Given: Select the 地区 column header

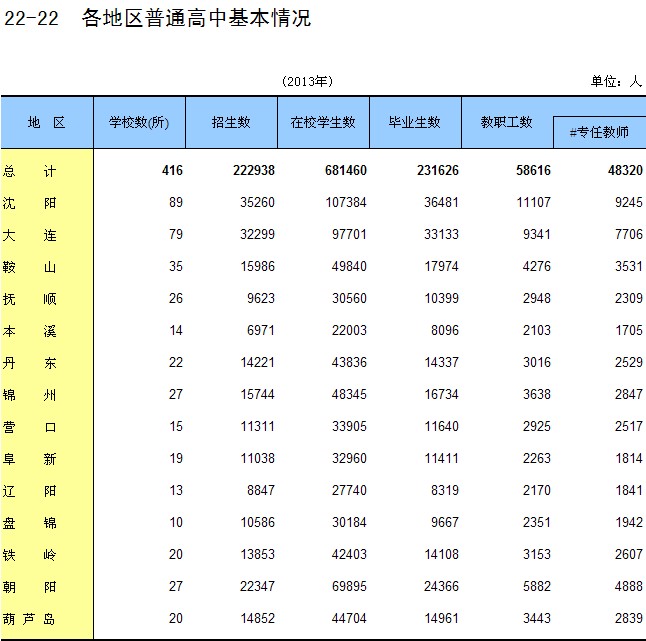Looking at the screenshot, I should [x=47, y=122].
